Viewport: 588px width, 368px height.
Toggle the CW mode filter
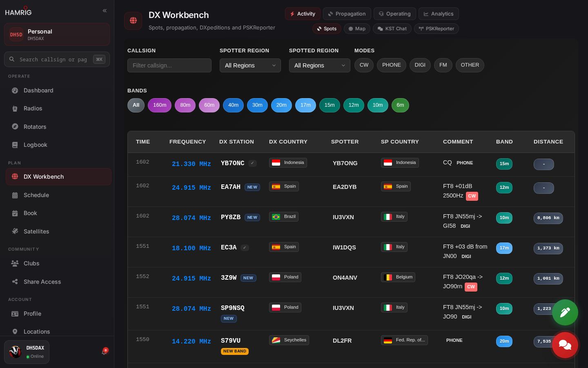(364, 65)
